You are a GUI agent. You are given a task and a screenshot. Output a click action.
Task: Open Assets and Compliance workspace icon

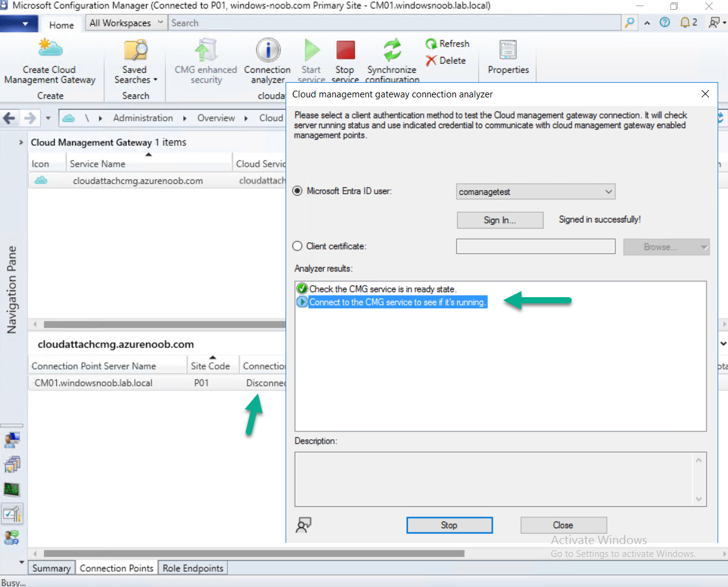[x=12, y=440]
